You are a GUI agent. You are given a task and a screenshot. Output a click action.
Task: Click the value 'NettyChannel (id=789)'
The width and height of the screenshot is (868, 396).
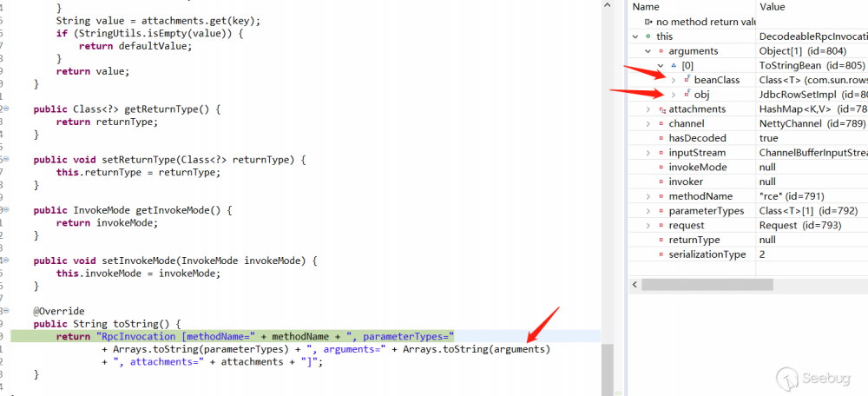[811, 123]
